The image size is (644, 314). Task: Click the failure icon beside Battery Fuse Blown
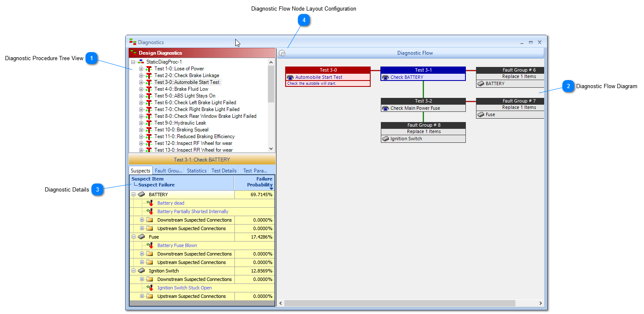coord(150,245)
